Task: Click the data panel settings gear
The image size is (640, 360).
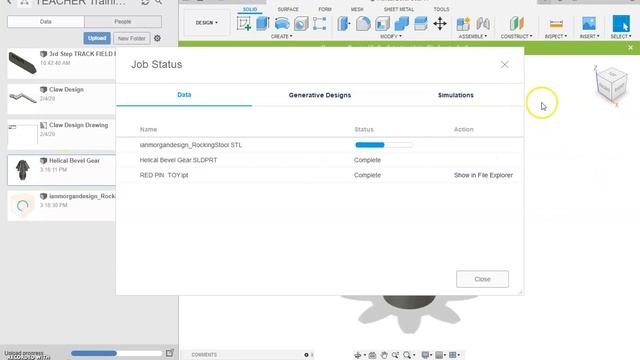Action: click(157, 38)
